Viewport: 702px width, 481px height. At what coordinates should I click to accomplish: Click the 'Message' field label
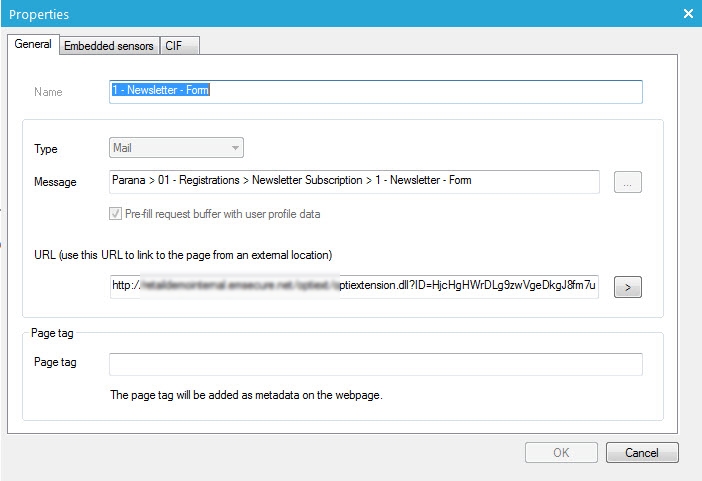(x=55, y=182)
